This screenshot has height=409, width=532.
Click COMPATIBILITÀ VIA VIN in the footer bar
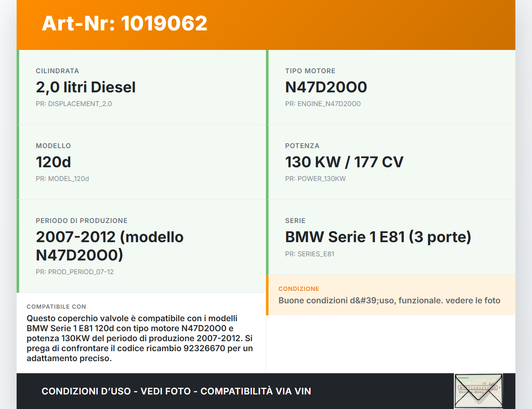pyautogui.click(x=256, y=391)
